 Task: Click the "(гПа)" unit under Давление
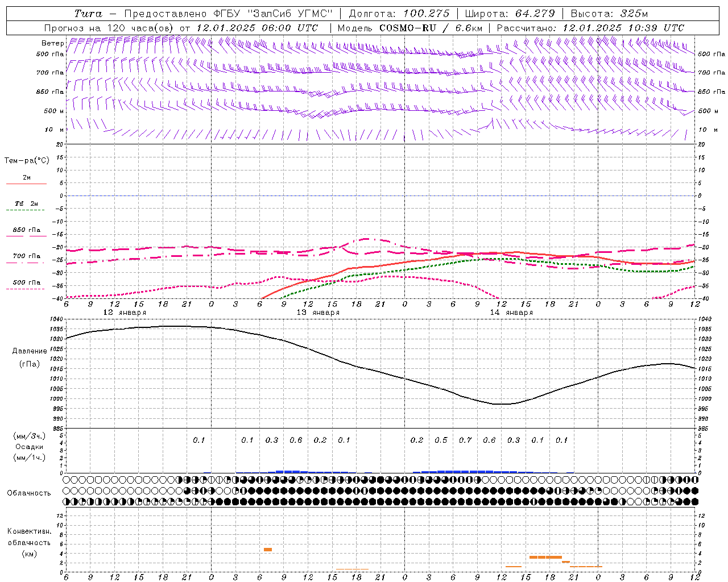(x=28, y=364)
